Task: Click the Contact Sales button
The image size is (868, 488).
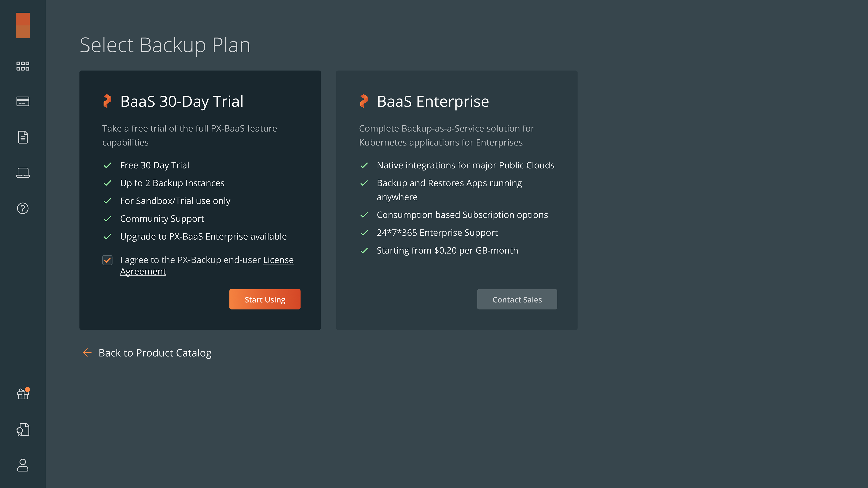Action: tap(517, 299)
